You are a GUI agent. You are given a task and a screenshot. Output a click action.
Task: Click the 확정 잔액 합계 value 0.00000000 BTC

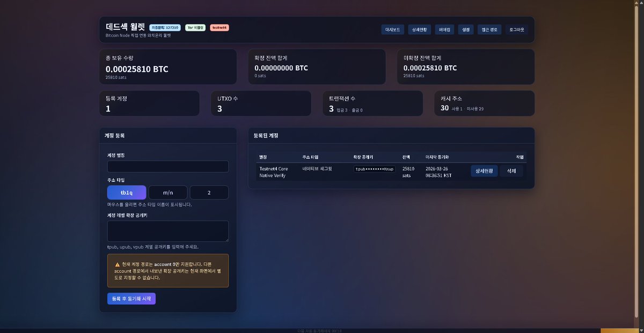pyautogui.click(x=281, y=68)
